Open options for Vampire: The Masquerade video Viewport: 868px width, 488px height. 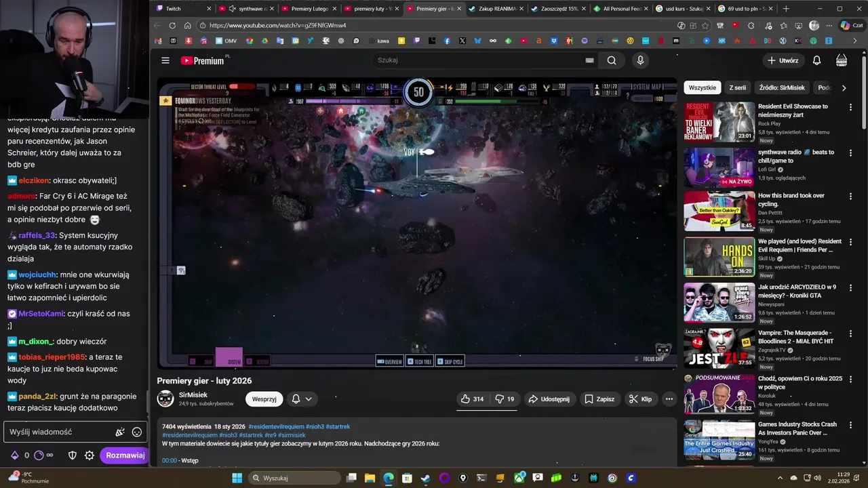[x=850, y=333]
